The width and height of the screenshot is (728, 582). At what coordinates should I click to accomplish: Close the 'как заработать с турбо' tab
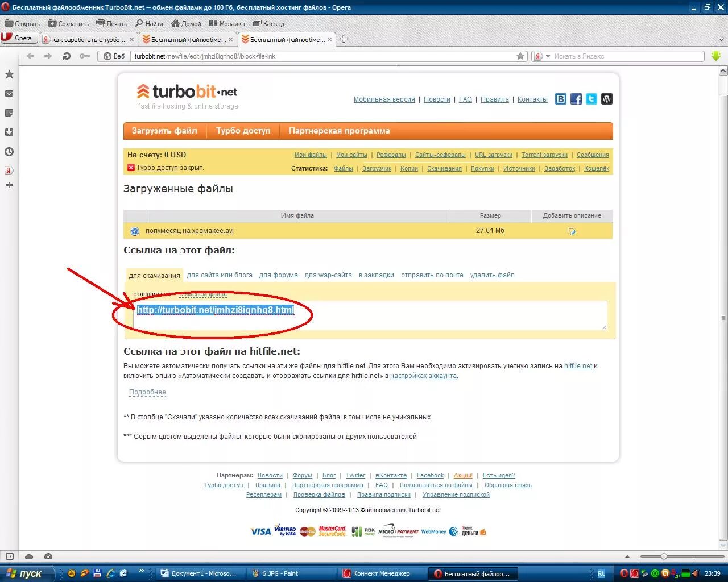[x=132, y=40]
